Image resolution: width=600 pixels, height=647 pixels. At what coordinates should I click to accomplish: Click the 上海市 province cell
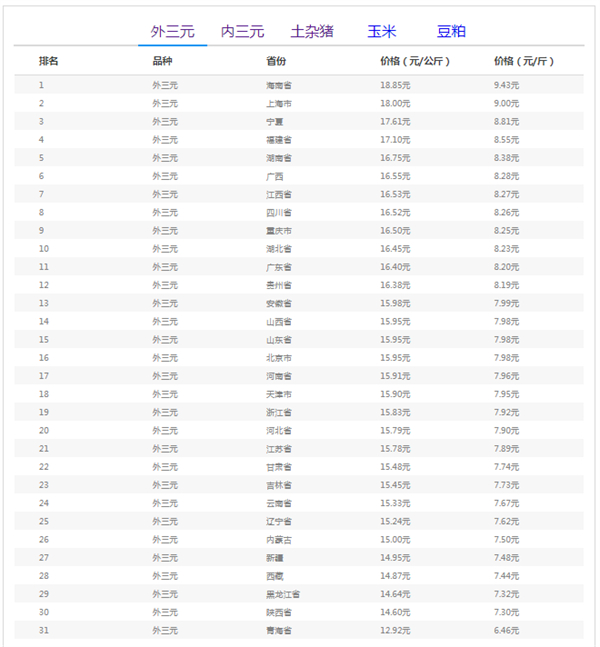point(279,103)
